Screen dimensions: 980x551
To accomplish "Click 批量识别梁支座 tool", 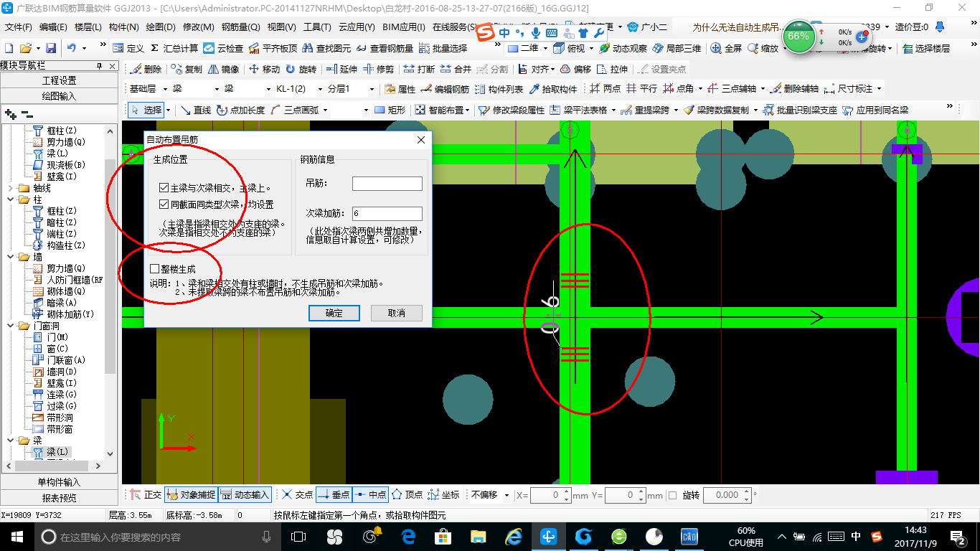I will pos(800,110).
